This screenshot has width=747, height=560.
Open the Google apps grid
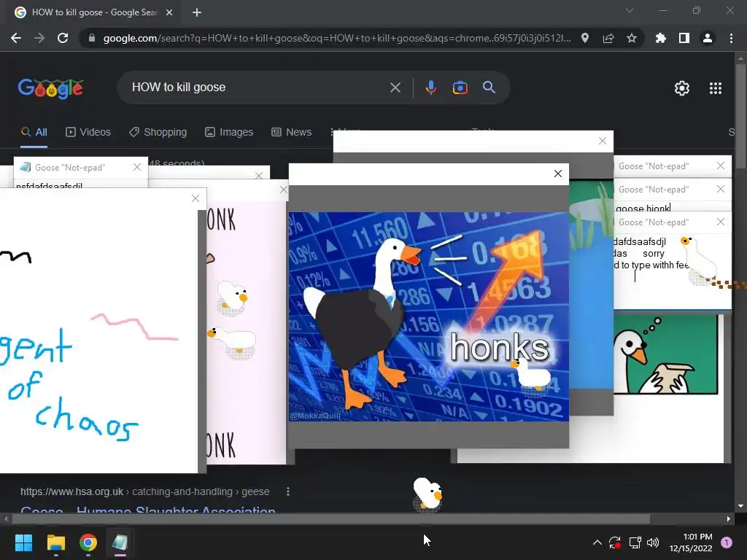(716, 88)
